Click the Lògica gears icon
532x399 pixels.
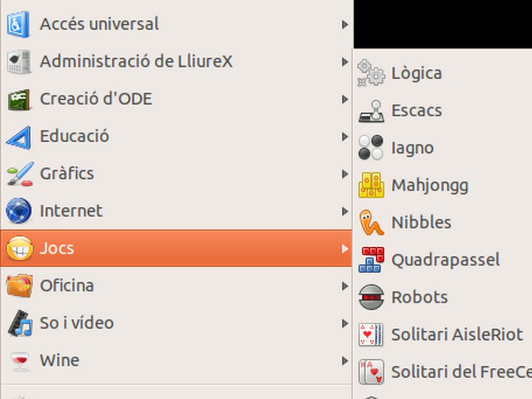pos(371,73)
